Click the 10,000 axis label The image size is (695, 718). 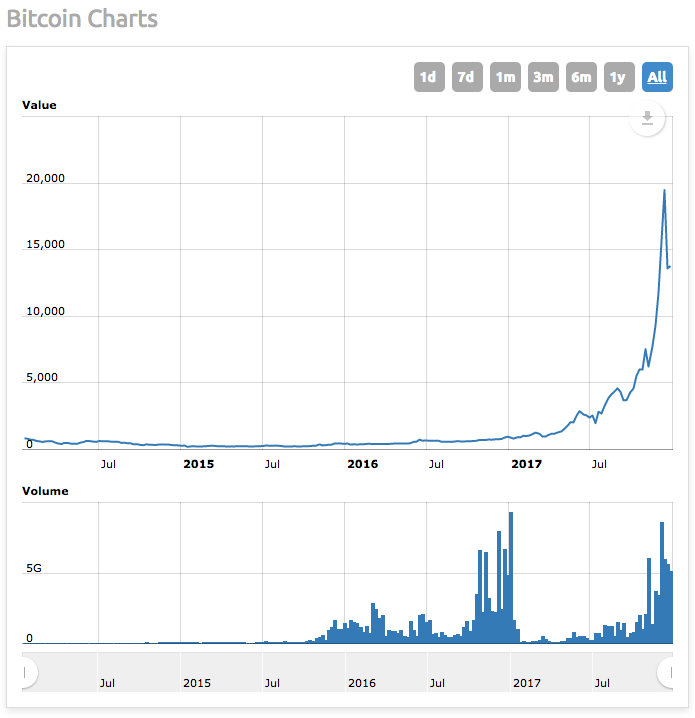pos(45,311)
